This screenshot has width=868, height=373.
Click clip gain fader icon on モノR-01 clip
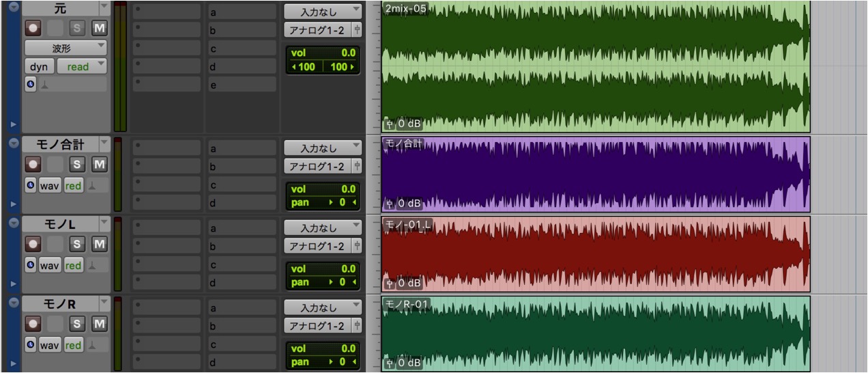point(390,363)
